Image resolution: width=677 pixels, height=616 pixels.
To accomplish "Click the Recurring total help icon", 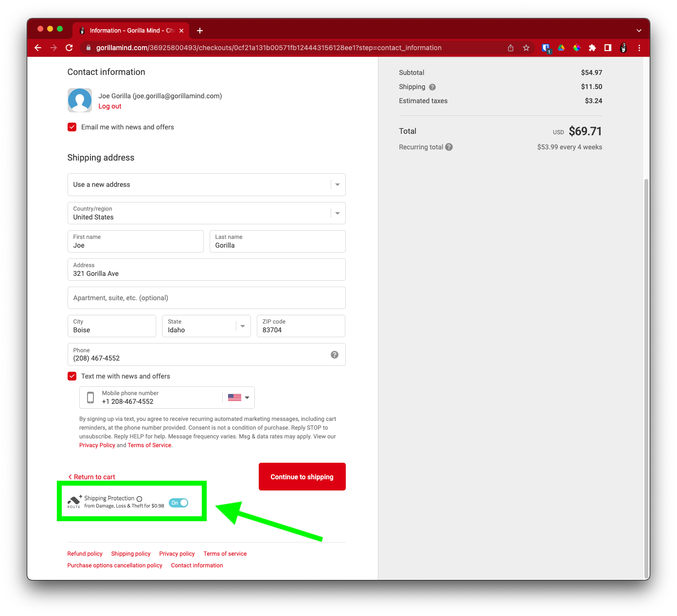I will click(x=449, y=147).
